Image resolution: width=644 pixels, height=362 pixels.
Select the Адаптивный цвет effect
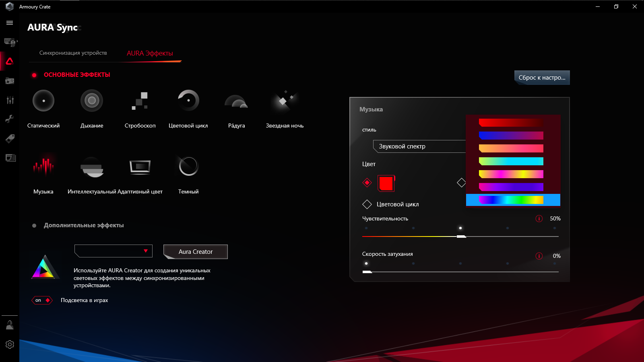(x=140, y=167)
